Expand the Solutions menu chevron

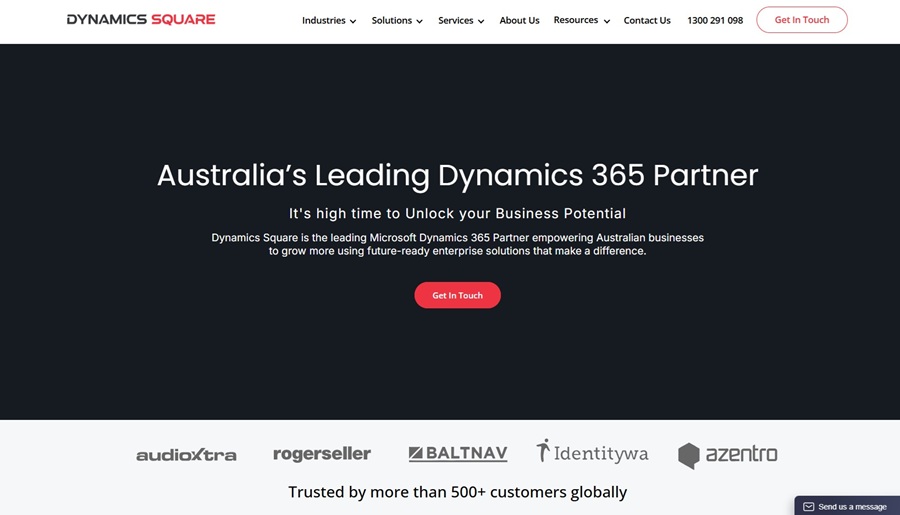(420, 21)
